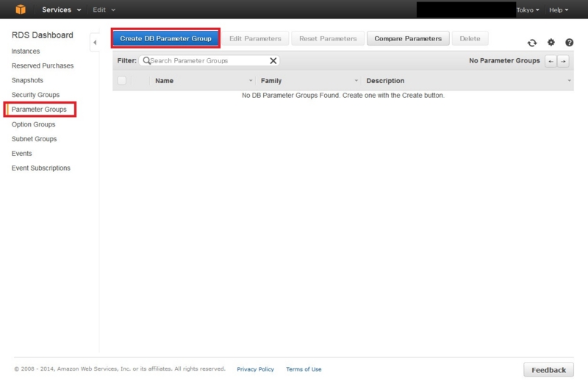The image size is (588, 381).
Task: Click the search magnifier icon in filter
Action: pos(146,60)
